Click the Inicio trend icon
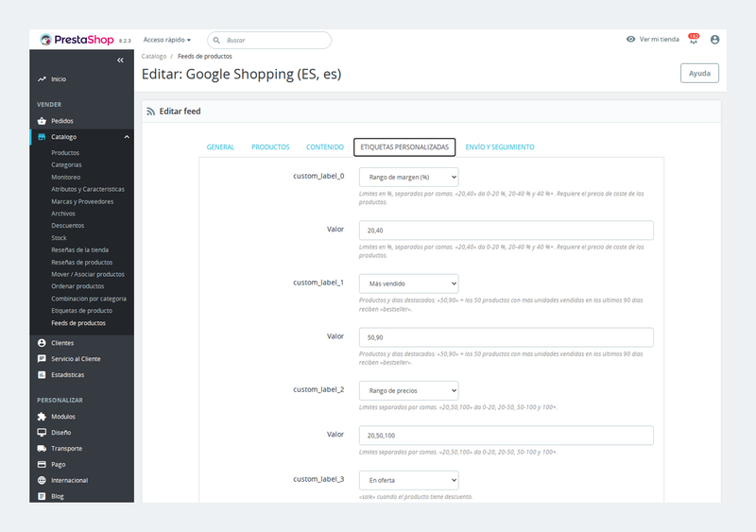Image resolution: width=756 pixels, height=532 pixels. [42, 79]
